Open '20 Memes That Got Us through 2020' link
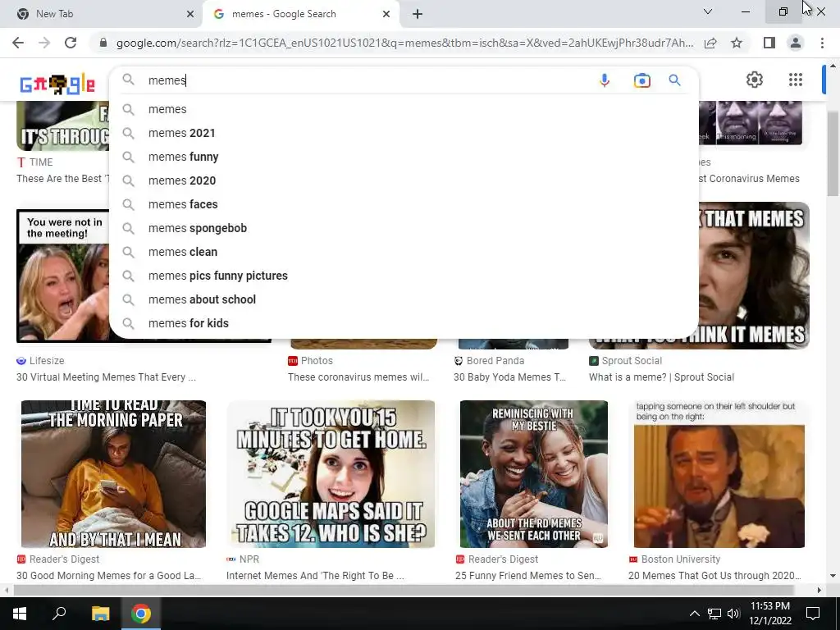840x630 pixels. [714, 576]
